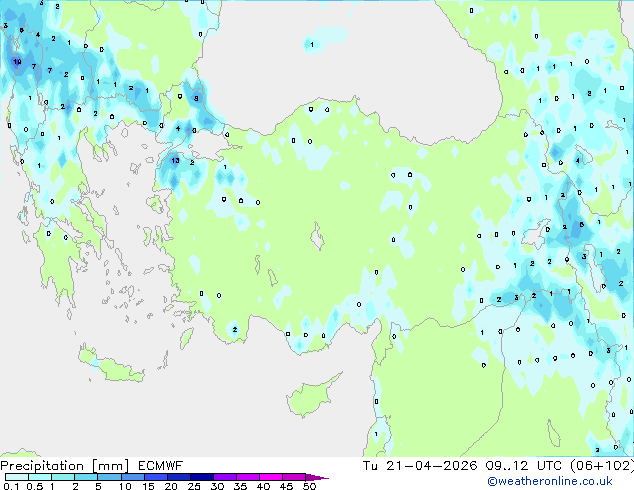Open the weatheronline.co.uk credit link

[x=550, y=481]
